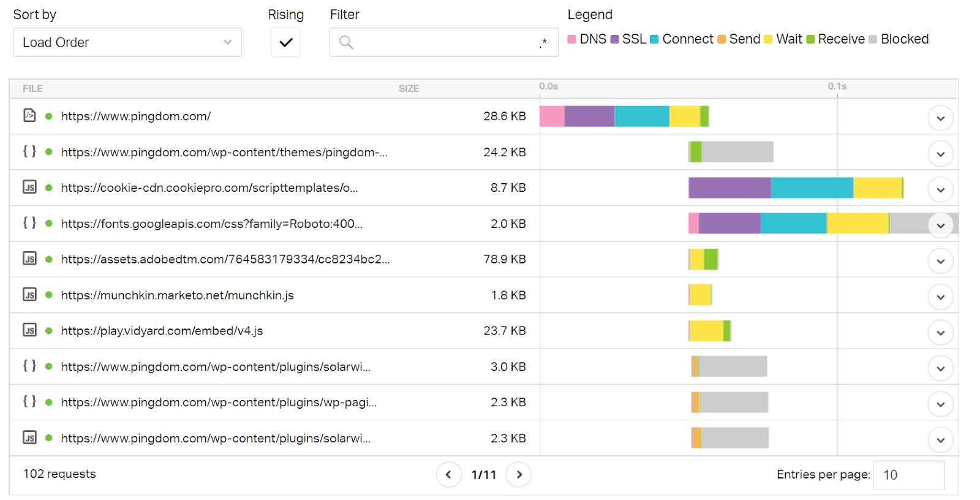This screenshot has height=500, width=980.
Task: Expand details for the 24.2 KB pingdom themes file
Action: point(940,154)
